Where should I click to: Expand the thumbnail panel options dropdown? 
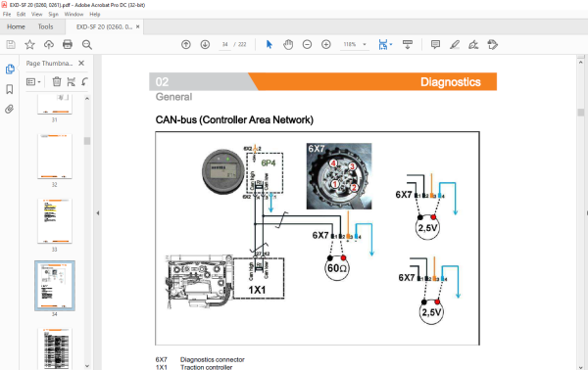pyautogui.click(x=33, y=81)
